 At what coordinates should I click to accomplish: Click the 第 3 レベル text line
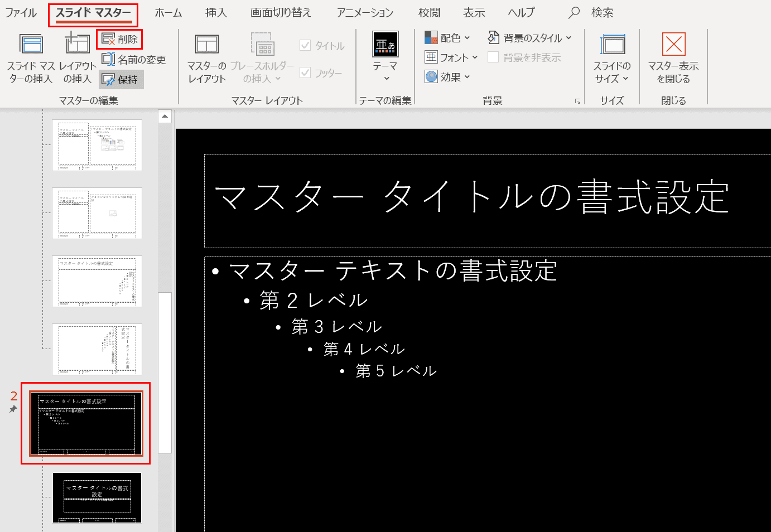pyautogui.click(x=337, y=326)
